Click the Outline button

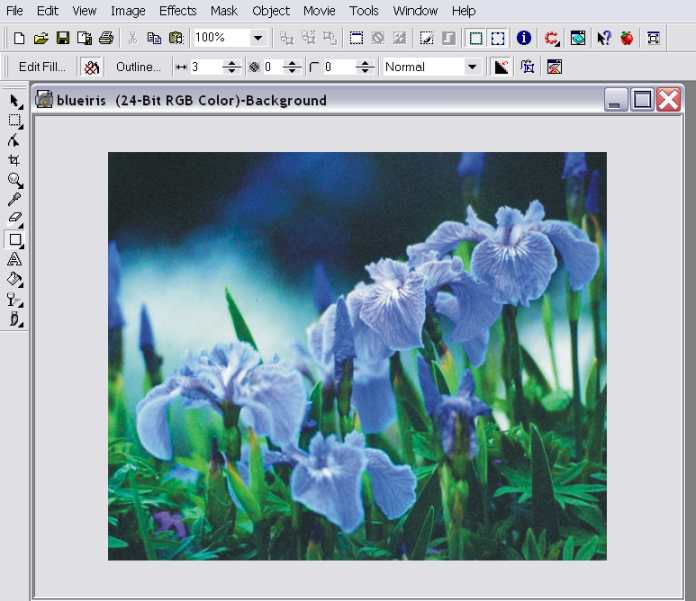pos(138,67)
